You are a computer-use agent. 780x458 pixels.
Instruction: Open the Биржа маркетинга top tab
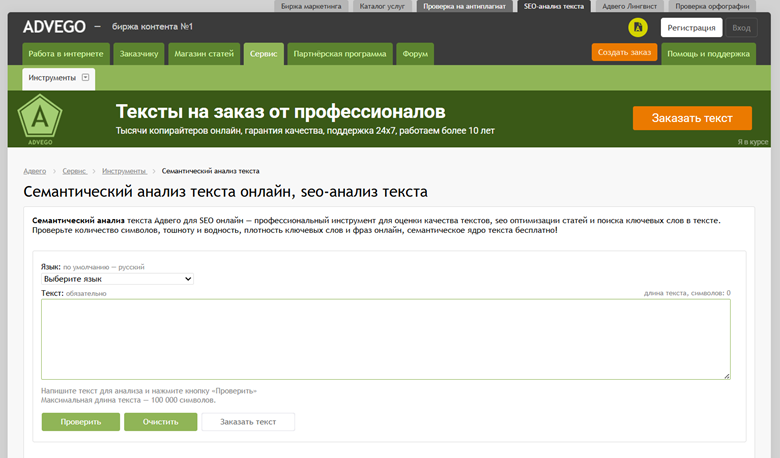(311, 6)
